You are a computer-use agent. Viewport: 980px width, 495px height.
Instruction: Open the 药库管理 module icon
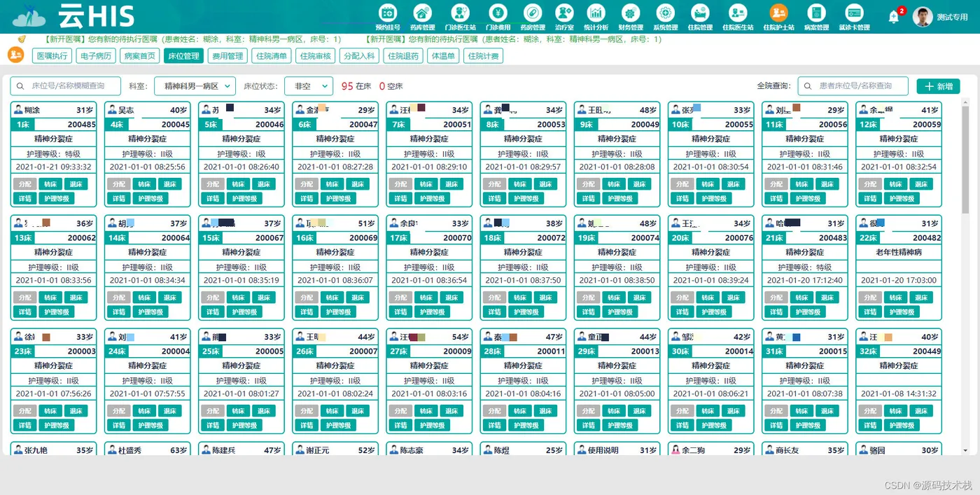click(422, 12)
